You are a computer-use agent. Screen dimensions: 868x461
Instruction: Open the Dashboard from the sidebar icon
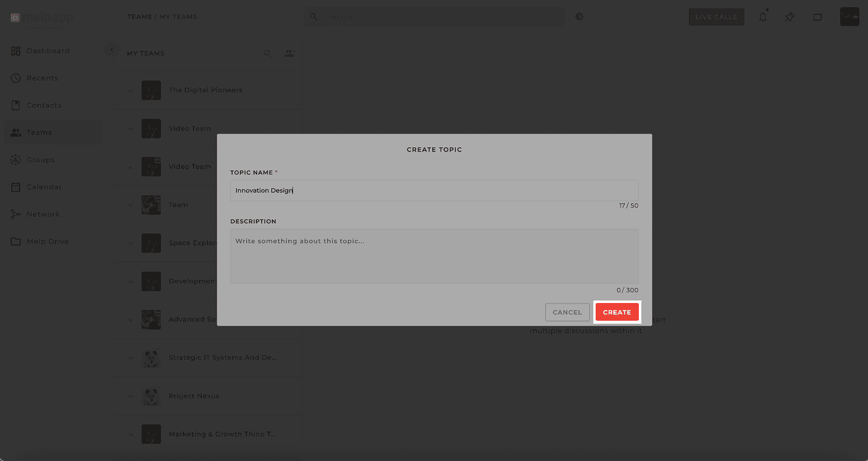[15, 50]
